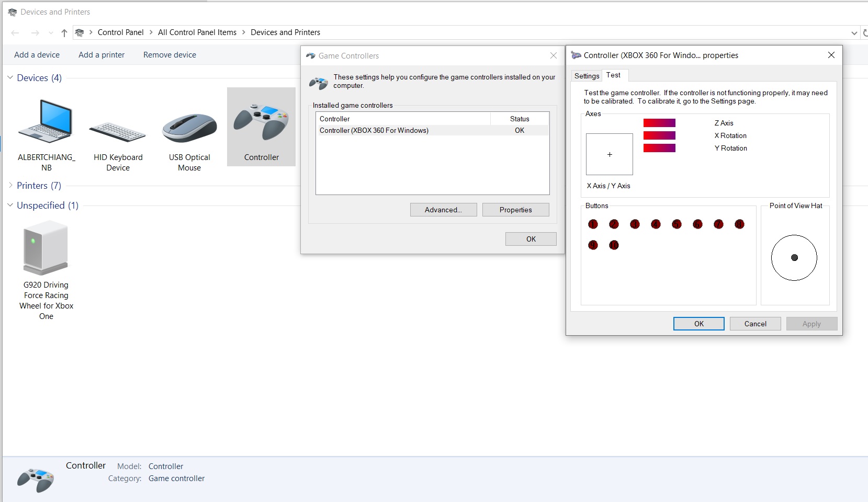Click button 1 indicator in Buttons panel
The height and width of the screenshot is (502, 868).
(x=593, y=224)
